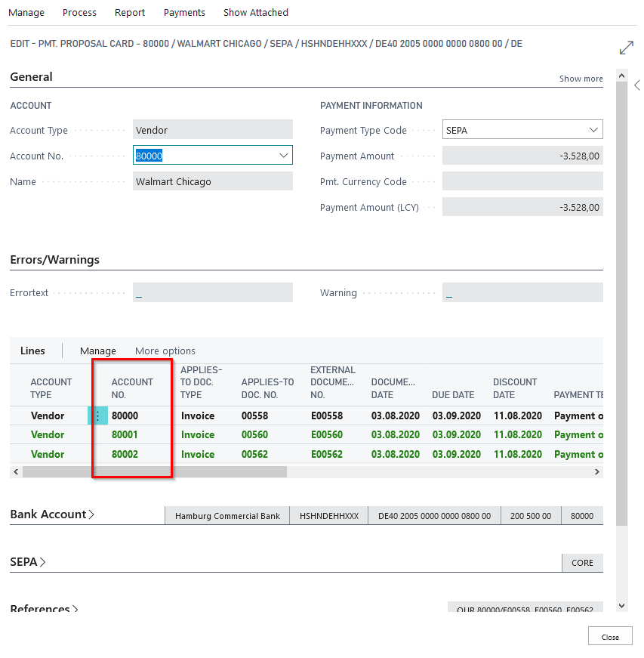The image size is (644, 658).
Task: Click the Close button
Action: (609, 635)
